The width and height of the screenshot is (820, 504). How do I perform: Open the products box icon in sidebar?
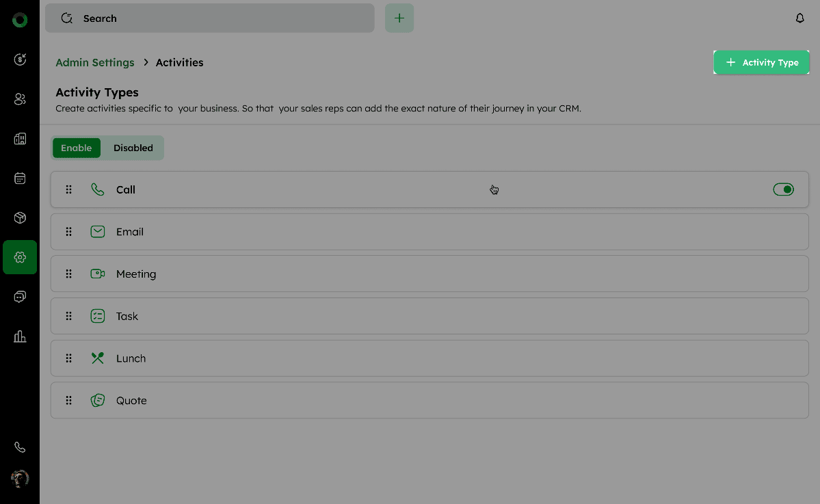click(20, 218)
